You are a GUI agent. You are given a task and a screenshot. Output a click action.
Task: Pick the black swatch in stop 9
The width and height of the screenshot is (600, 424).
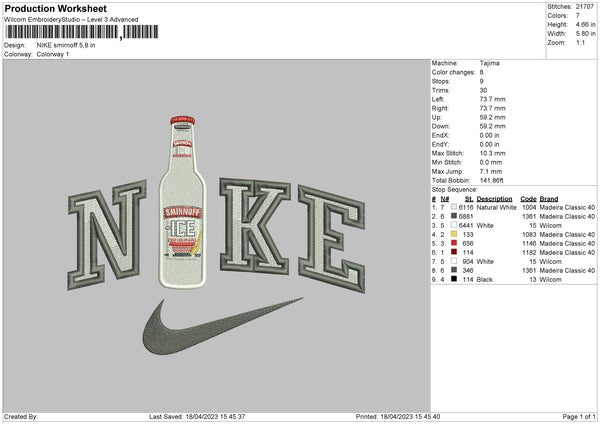point(454,279)
